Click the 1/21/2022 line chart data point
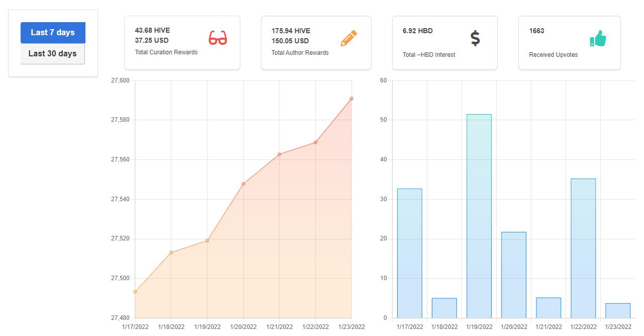Viewport: 644px width, 336px height. coord(280,154)
